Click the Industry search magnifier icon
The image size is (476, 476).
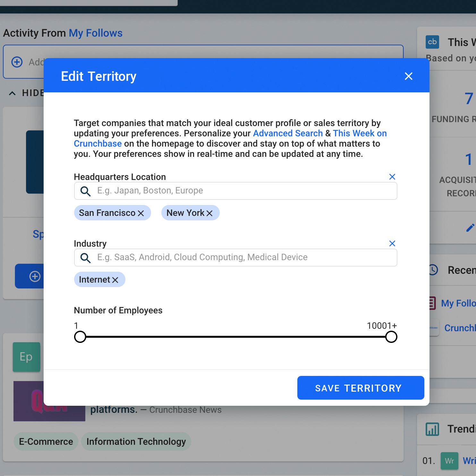pos(85,258)
